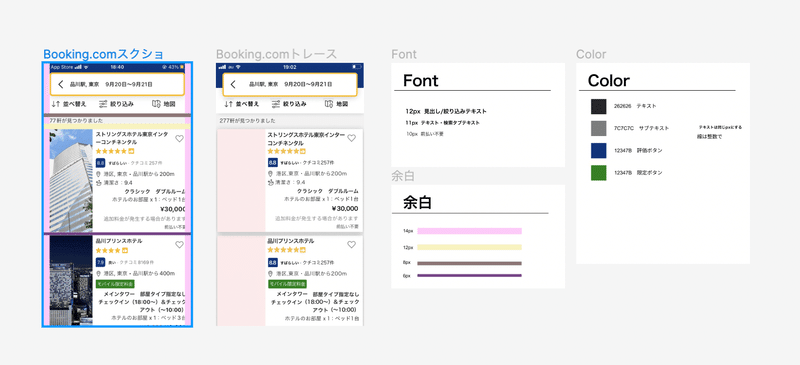Click ストリングスホテル 8.8 rating badge in トレース frame
This screenshot has height=365, width=800.
coord(273,163)
